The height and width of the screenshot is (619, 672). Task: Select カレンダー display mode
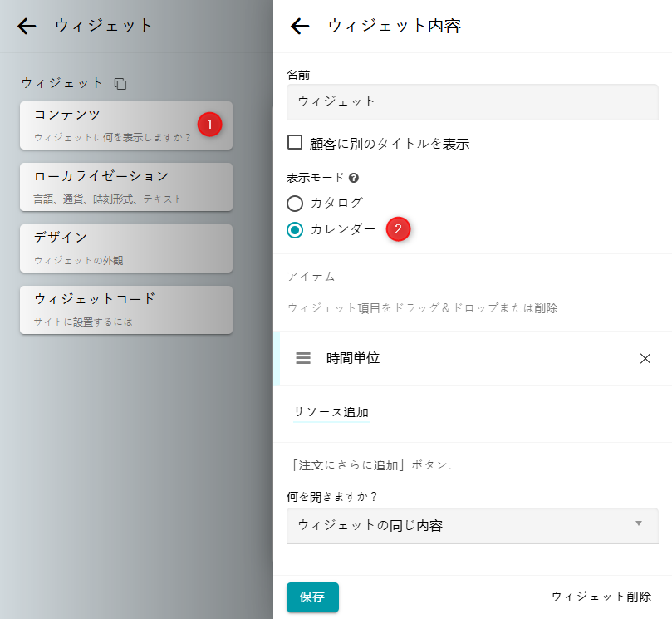[x=295, y=229]
